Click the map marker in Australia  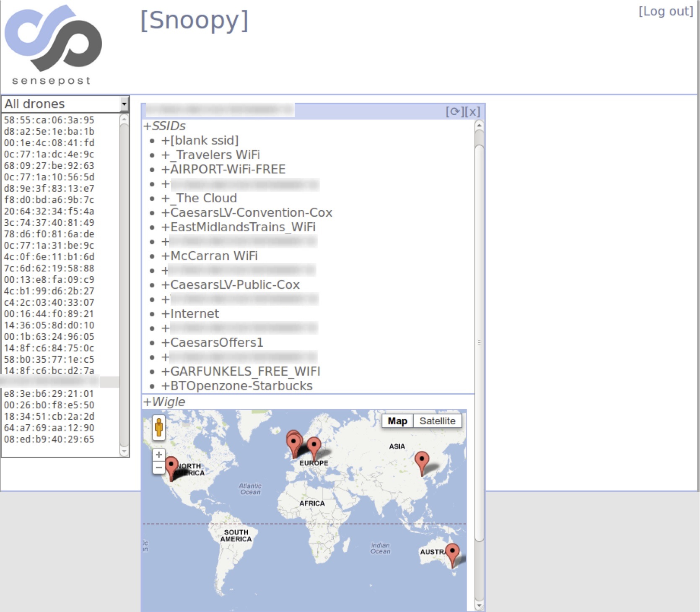click(x=452, y=553)
